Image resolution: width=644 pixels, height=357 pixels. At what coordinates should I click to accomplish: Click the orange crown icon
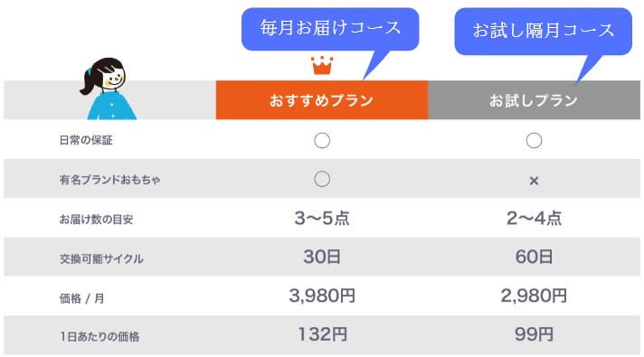point(322,65)
